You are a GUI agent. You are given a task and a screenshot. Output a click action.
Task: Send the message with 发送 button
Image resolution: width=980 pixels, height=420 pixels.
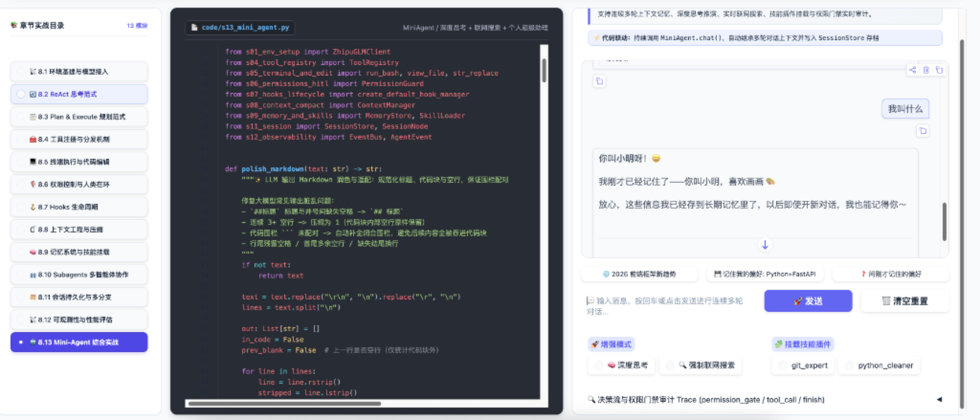(808, 301)
